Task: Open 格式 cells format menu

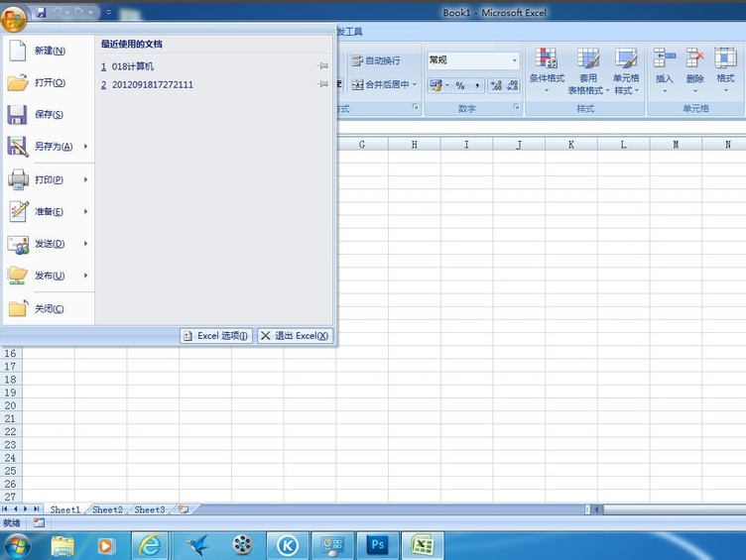Action: pos(725,70)
